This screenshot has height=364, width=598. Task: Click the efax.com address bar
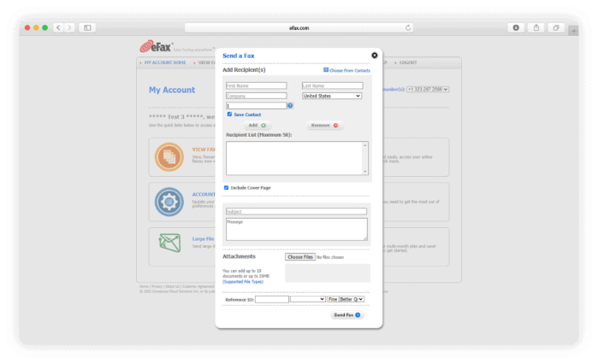(299, 28)
